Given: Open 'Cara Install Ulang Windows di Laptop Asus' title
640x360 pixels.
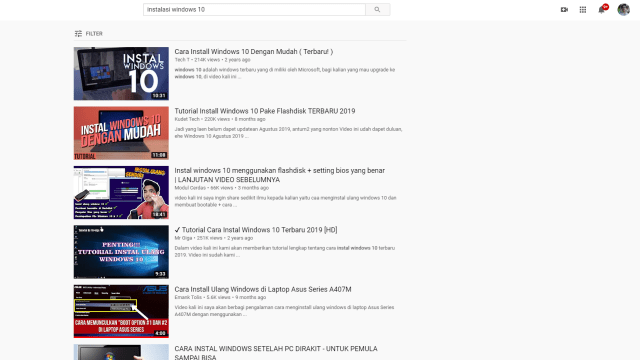Looking at the screenshot, I should [263, 289].
